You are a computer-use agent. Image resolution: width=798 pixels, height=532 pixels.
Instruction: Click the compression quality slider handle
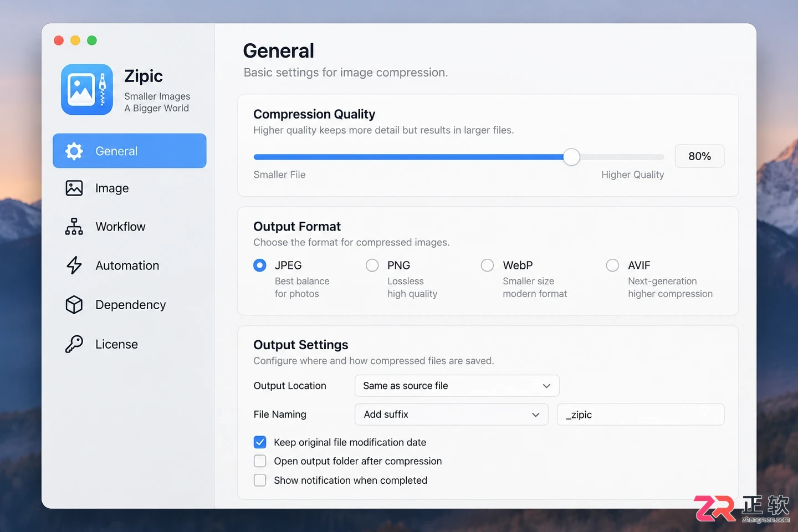point(571,157)
